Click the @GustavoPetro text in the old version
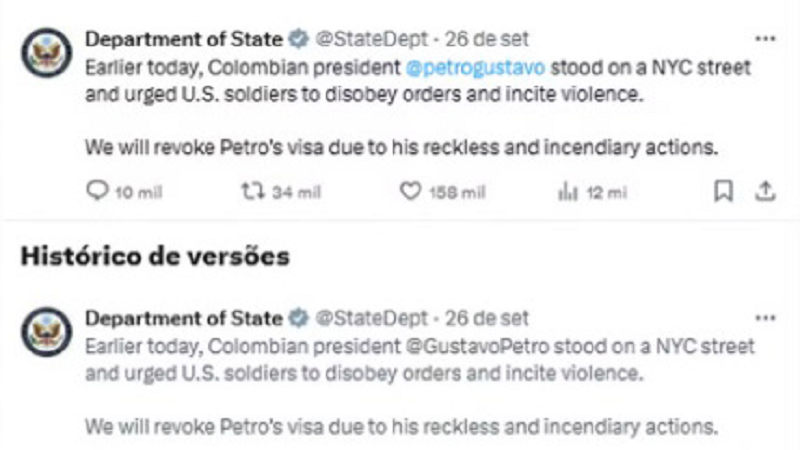800x450 pixels. tap(478, 347)
